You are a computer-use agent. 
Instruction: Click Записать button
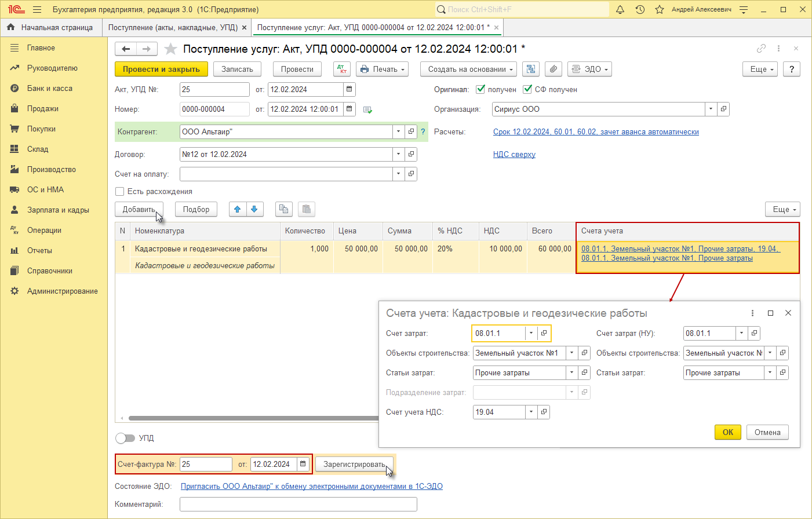click(238, 69)
